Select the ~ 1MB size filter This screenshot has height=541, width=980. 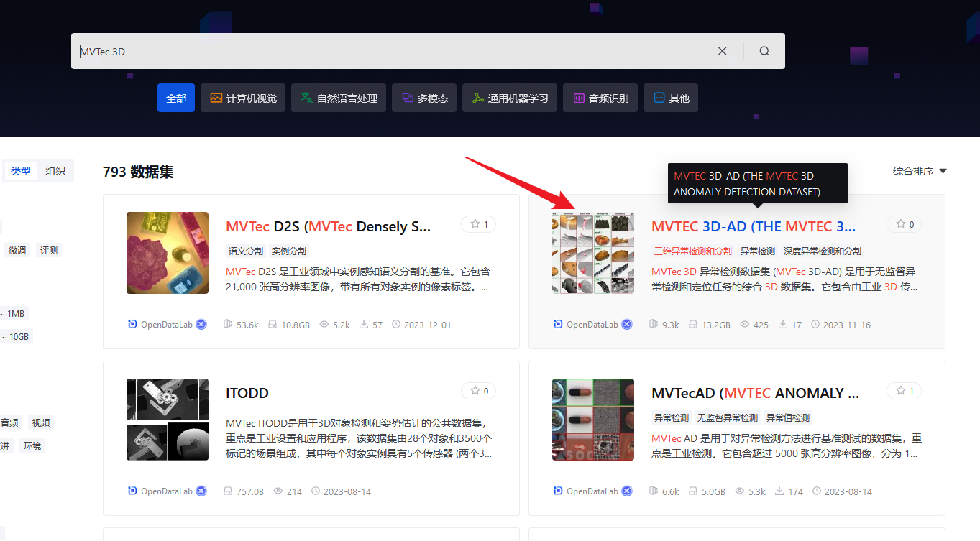13,313
